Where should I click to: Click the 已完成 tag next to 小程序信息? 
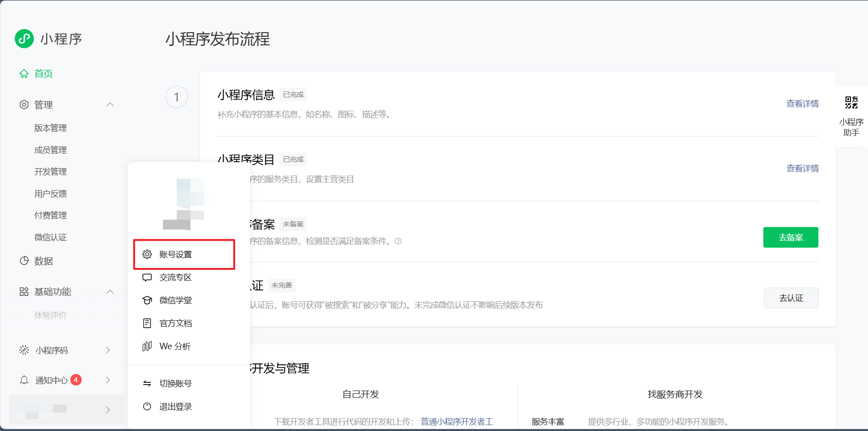pyautogui.click(x=293, y=95)
